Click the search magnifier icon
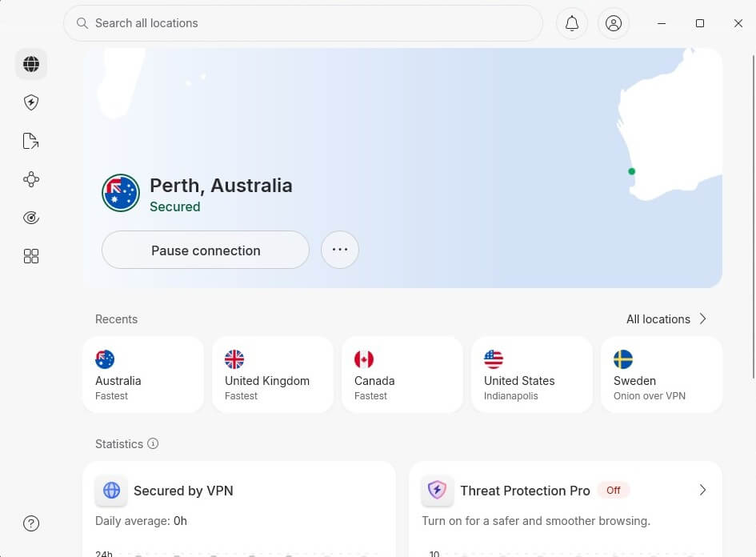The image size is (756, 557). (82, 23)
